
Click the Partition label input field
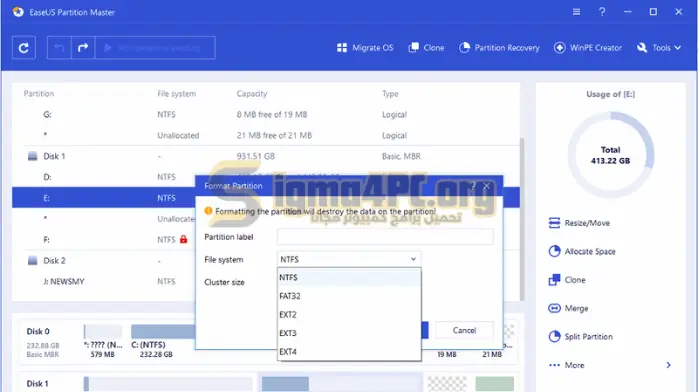click(x=385, y=237)
